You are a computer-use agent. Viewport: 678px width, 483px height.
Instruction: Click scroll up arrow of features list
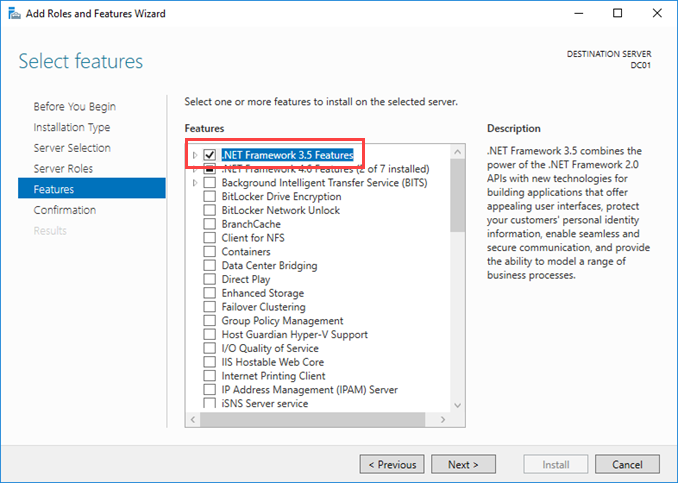[457, 152]
